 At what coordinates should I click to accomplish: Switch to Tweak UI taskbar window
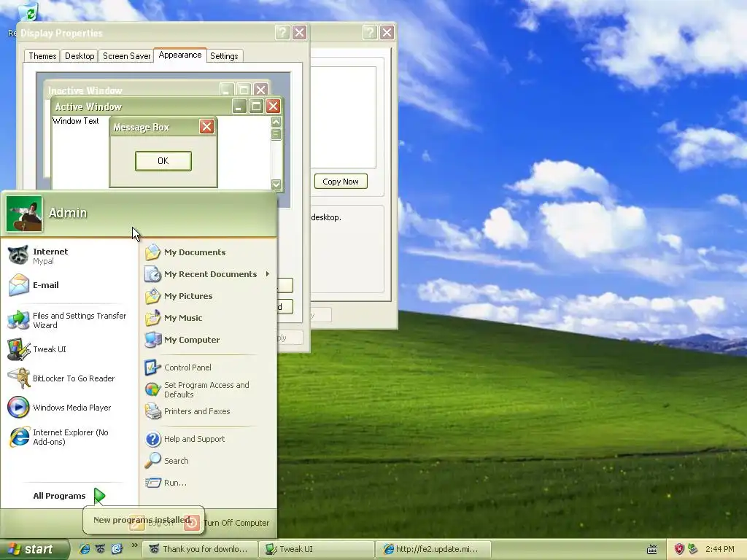click(317, 549)
